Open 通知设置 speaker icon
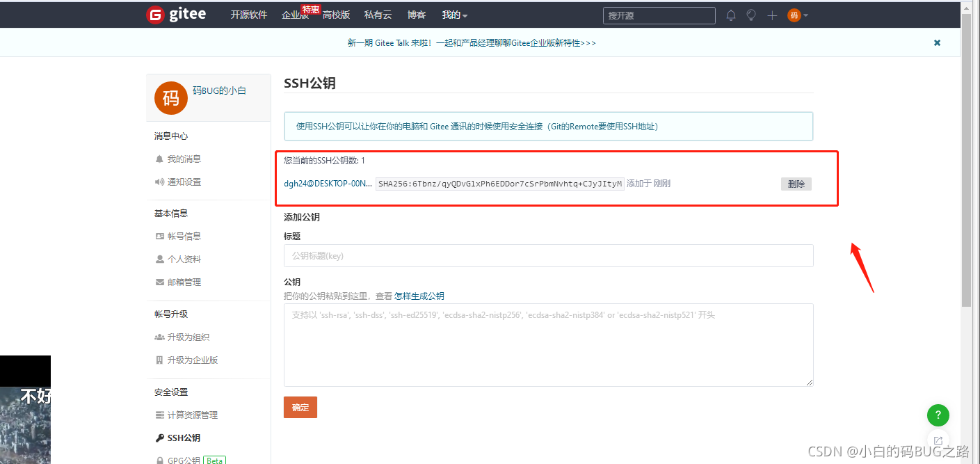The width and height of the screenshot is (980, 464). pyautogui.click(x=161, y=182)
